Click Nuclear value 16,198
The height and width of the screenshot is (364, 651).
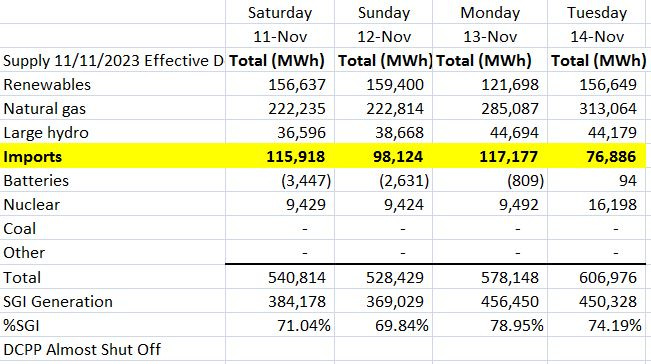click(612, 204)
